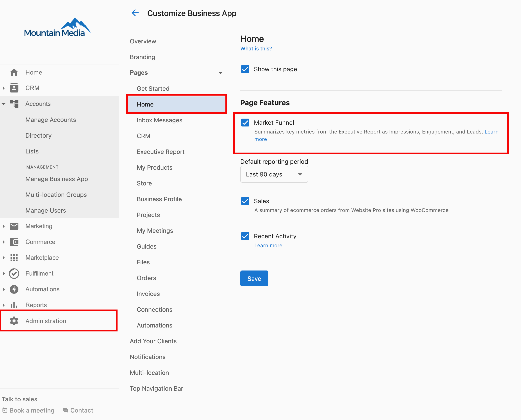Click the Administration gear icon
Viewport: 521px width, 420px height.
(x=14, y=321)
